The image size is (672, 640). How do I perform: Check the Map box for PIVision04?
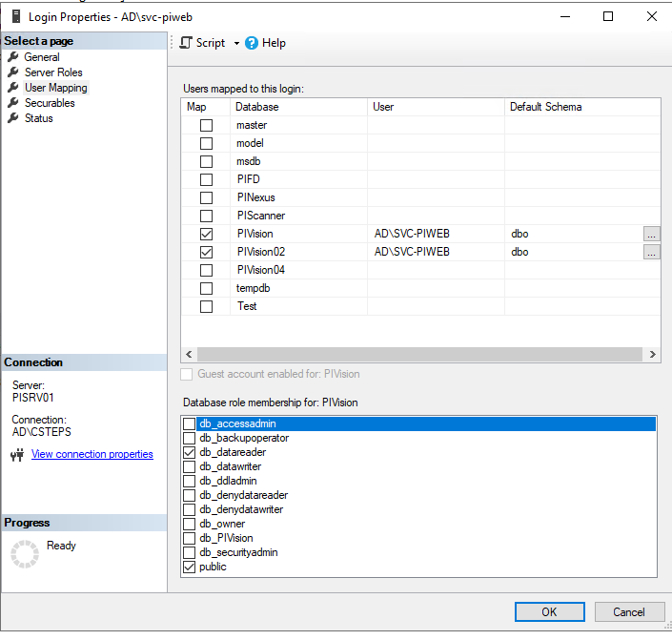click(206, 270)
